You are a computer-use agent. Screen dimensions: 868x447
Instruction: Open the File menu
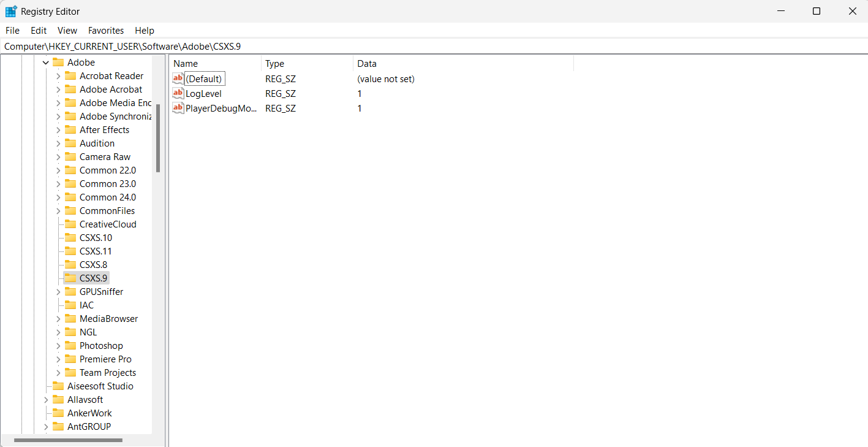(12, 31)
